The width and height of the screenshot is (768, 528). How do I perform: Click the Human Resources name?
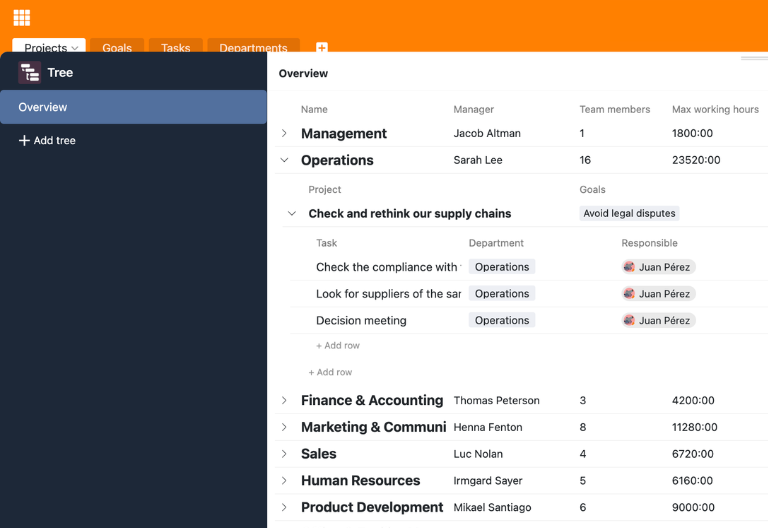pyautogui.click(x=360, y=480)
